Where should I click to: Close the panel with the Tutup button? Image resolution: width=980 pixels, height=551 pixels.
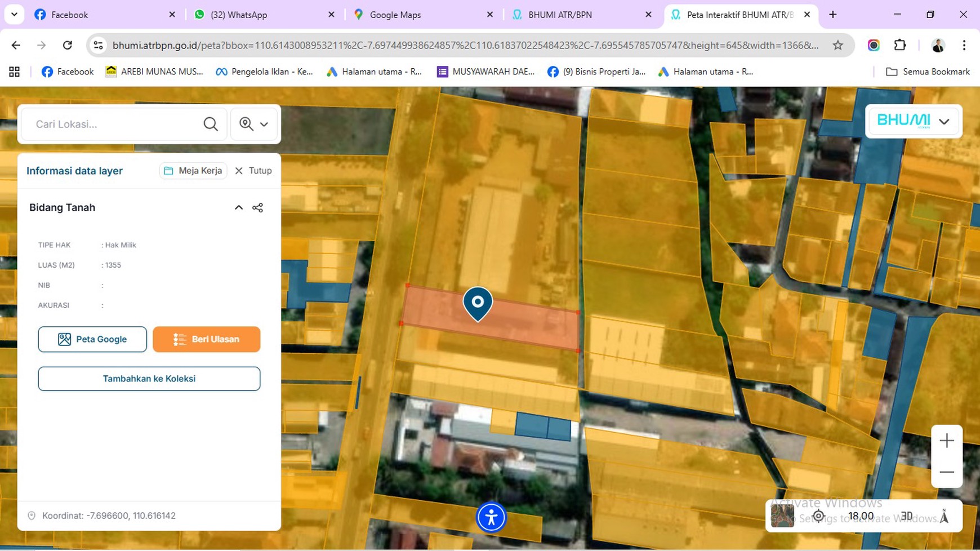252,170
